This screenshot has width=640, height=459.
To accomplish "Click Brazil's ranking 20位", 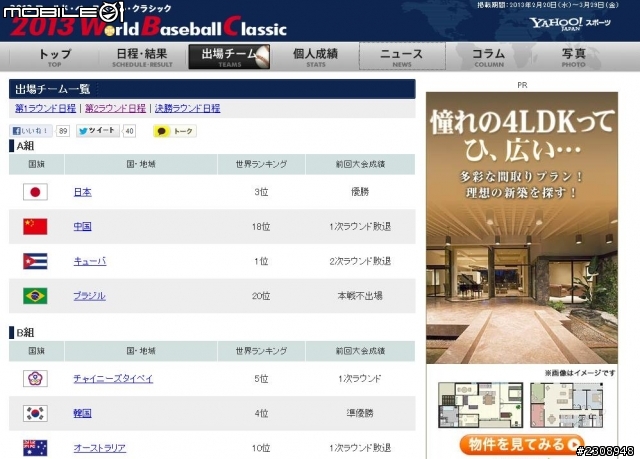I will coord(261,296).
